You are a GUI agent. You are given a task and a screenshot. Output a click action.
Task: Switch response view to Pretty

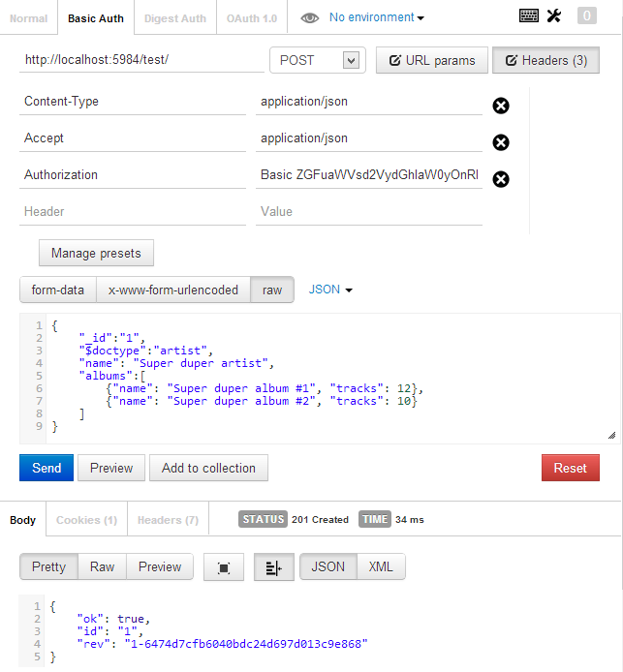[48, 567]
